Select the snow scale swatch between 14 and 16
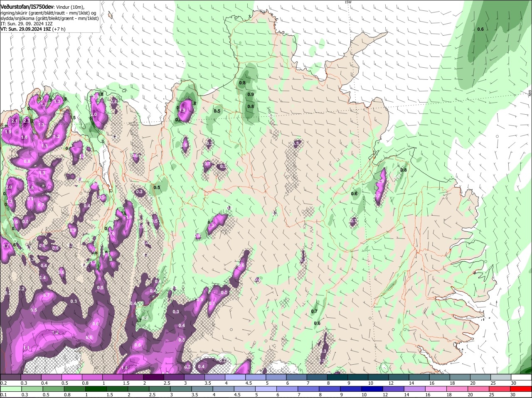 (419, 377)
